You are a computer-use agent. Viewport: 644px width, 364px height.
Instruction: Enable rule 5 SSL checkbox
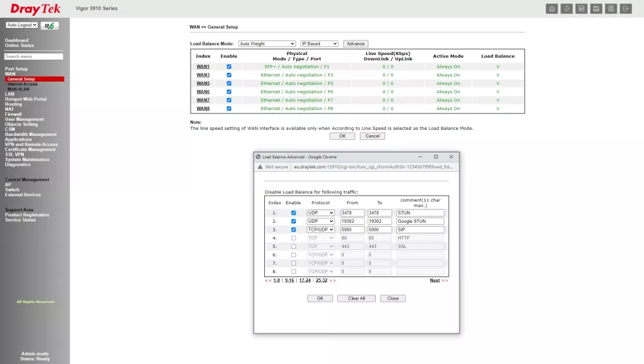[293, 247]
